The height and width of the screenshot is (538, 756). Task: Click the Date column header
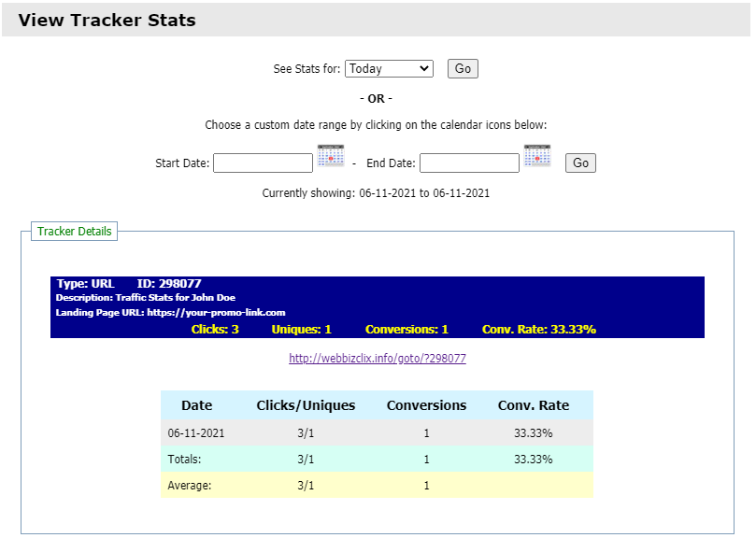pos(197,405)
